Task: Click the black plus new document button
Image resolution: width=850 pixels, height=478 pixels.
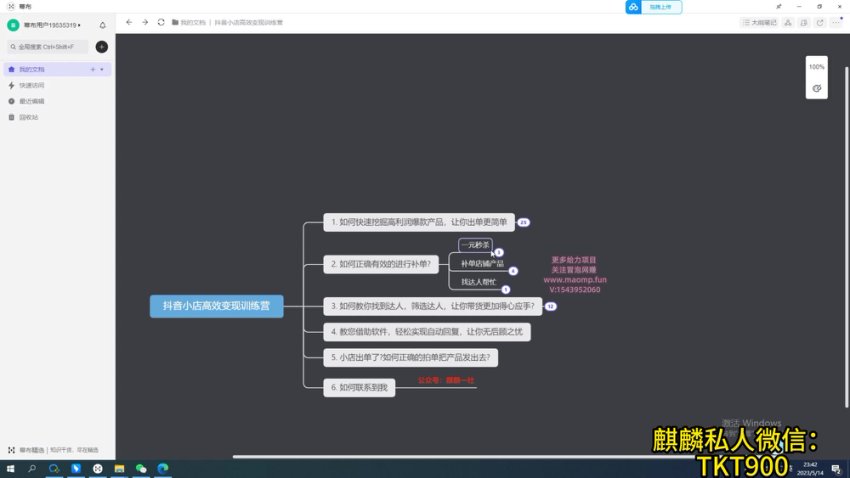Action: [x=101, y=47]
